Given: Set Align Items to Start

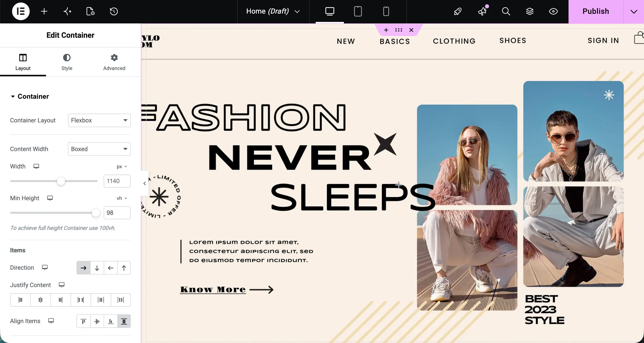Looking at the screenshot, I should [x=83, y=321].
